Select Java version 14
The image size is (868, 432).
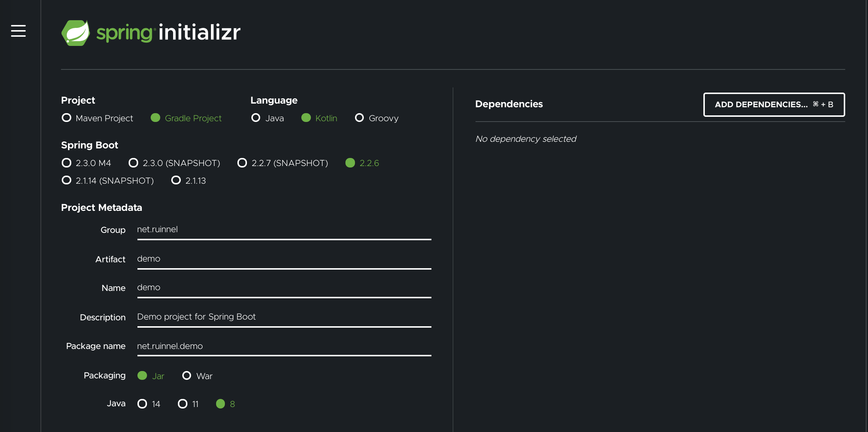click(x=149, y=404)
